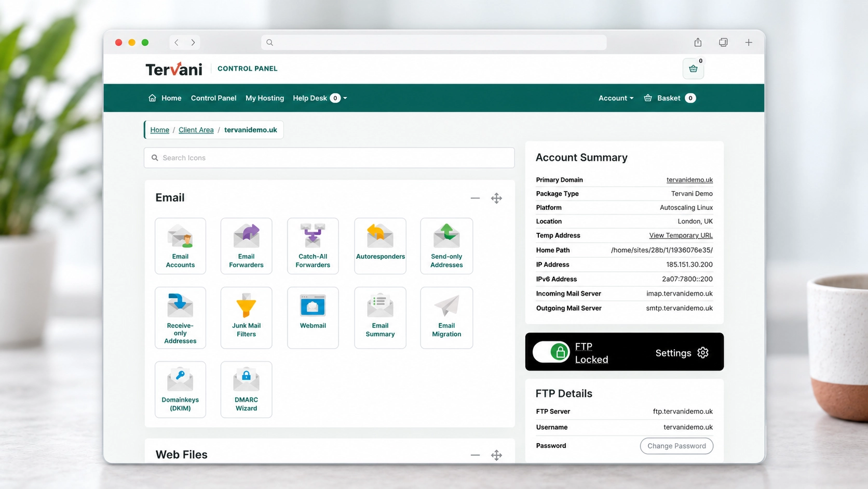Toggle the FTP Locked switch
Screen dimensions: 868x489
pyautogui.click(x=551, y=352)
